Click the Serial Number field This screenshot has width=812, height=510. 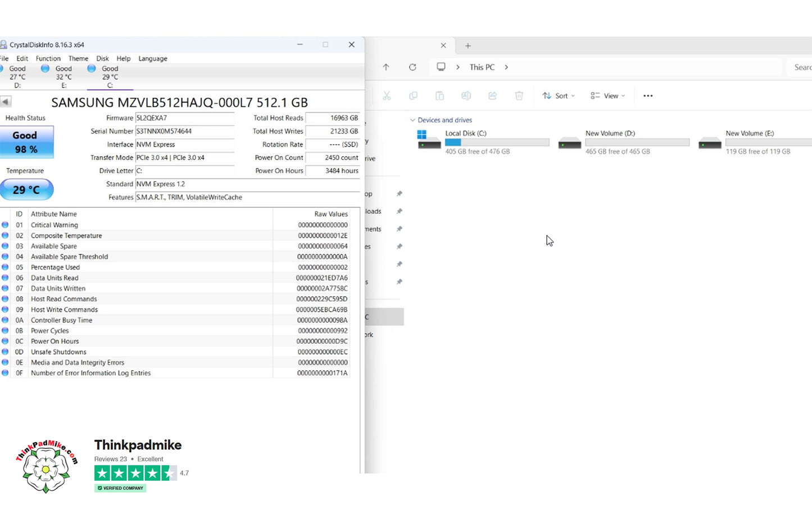pos(185,131)
